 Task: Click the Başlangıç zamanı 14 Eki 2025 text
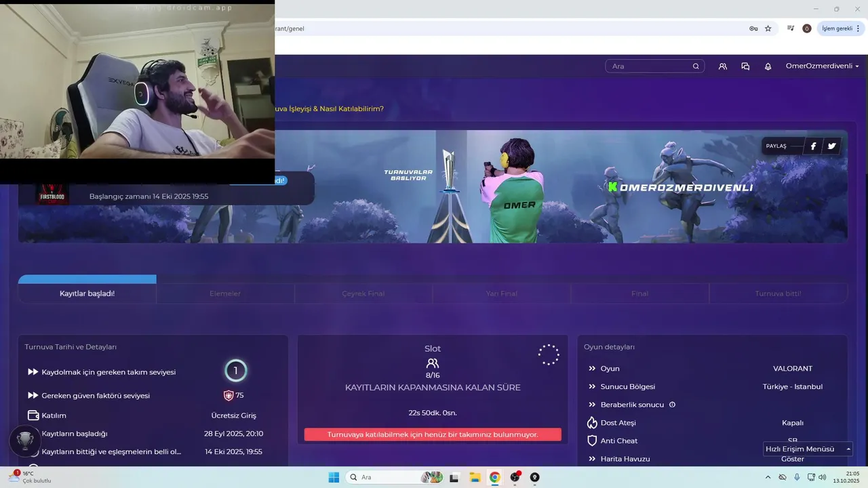(x=149, y=197)
